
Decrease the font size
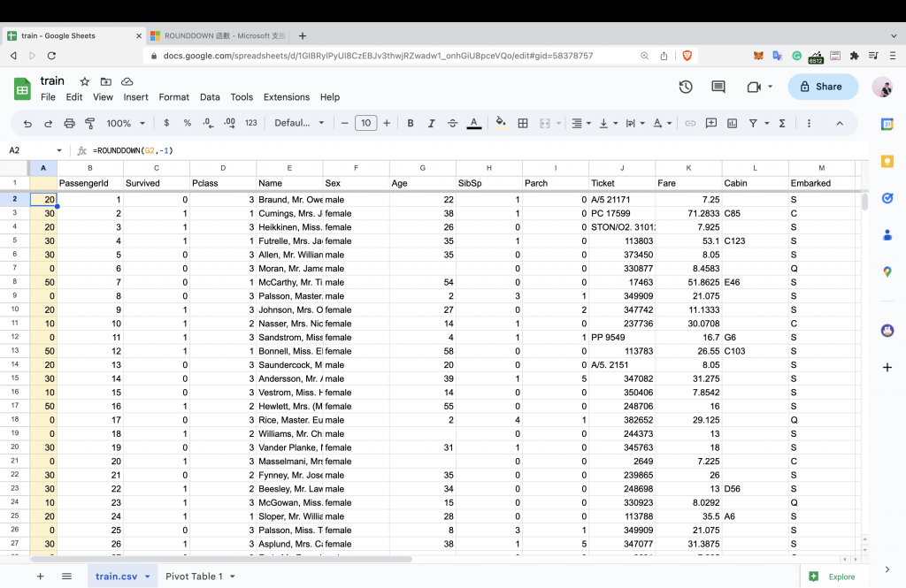(x=345, y=123)
